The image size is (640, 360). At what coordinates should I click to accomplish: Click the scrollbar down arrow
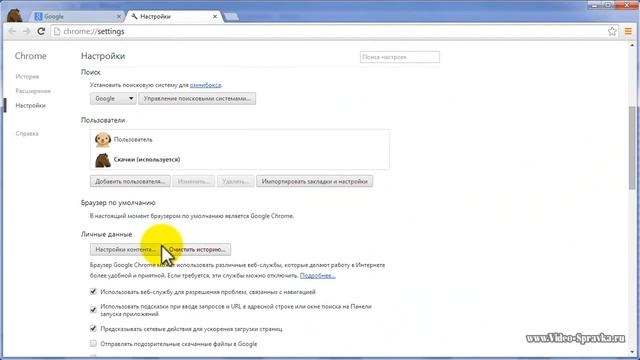point(632,352)
